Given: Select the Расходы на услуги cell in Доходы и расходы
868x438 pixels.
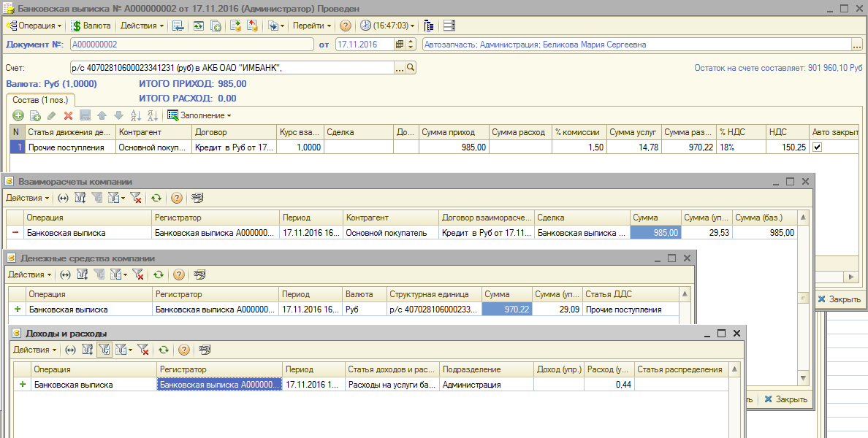Looking at the screenshot, I should pos(392,385).
